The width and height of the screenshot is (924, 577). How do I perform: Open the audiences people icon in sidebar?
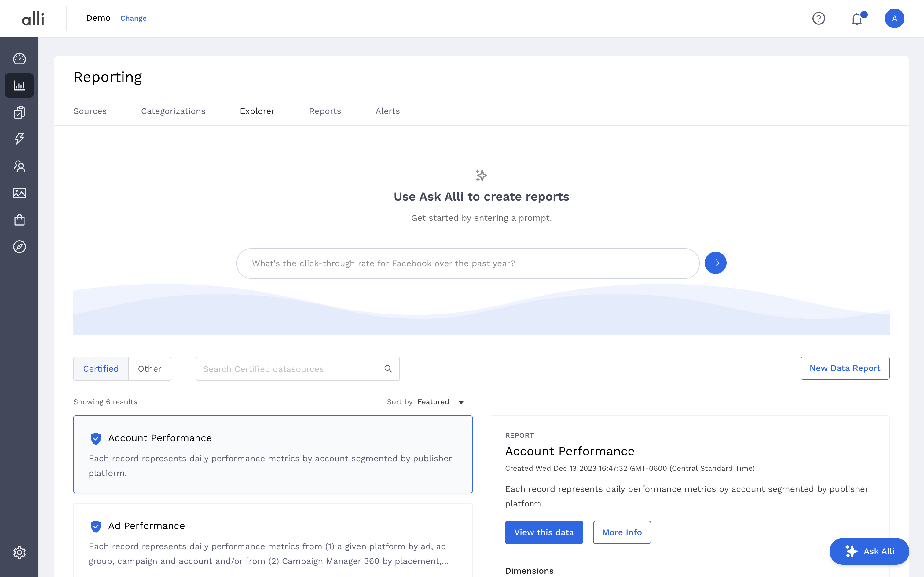click(x=19, y=166)
